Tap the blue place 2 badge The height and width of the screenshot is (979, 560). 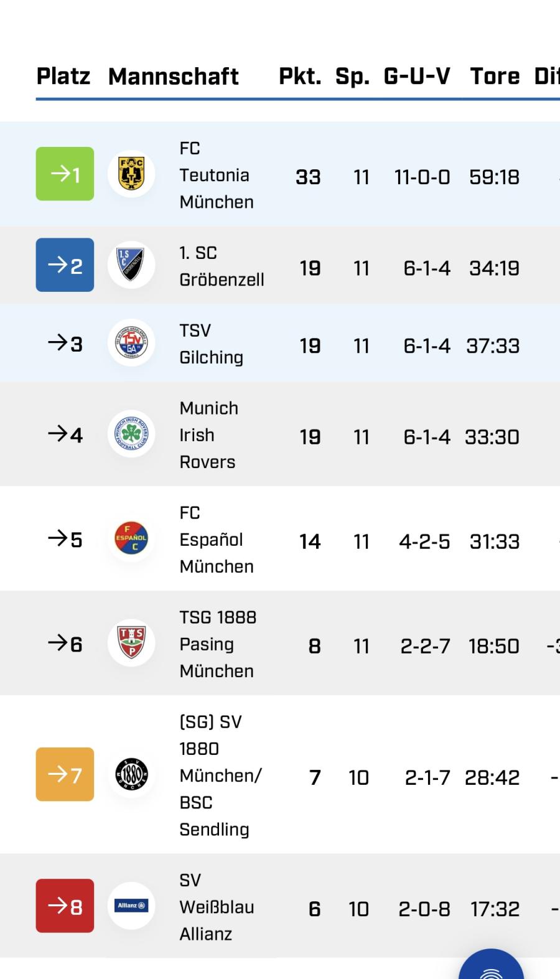[x=65, y=265]
